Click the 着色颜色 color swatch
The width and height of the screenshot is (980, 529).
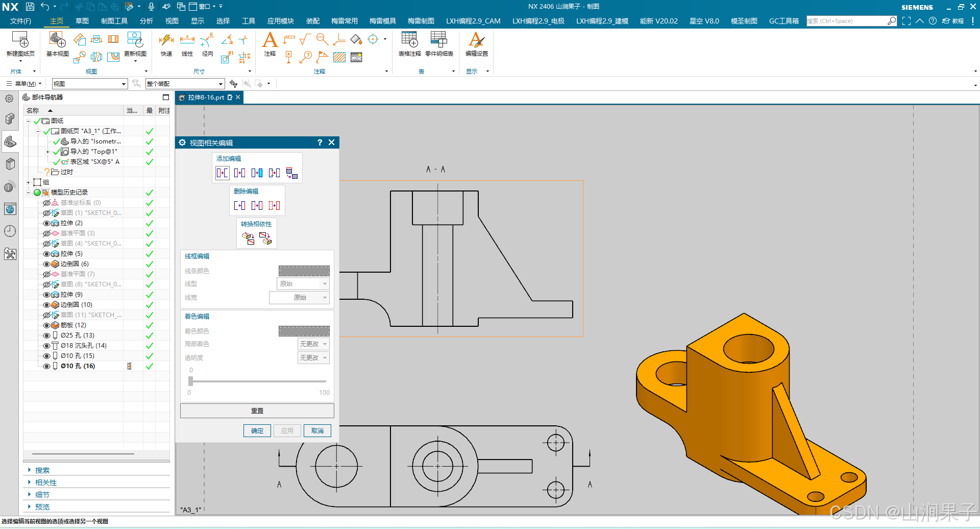point(304,331)
